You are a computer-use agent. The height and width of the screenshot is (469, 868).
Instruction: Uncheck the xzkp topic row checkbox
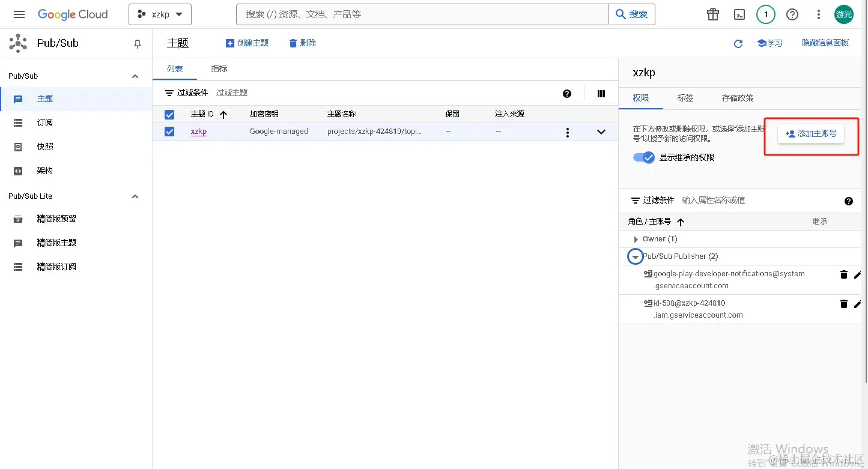(169, 132)
